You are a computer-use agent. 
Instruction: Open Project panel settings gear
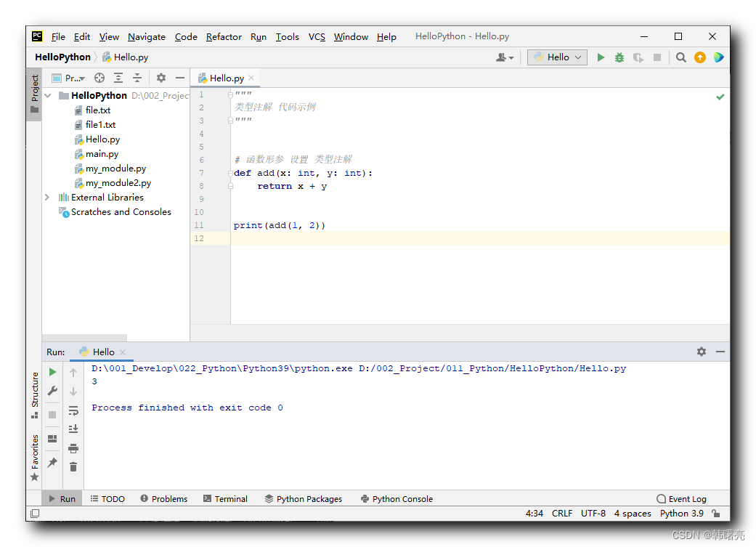[x=161, y=78]
